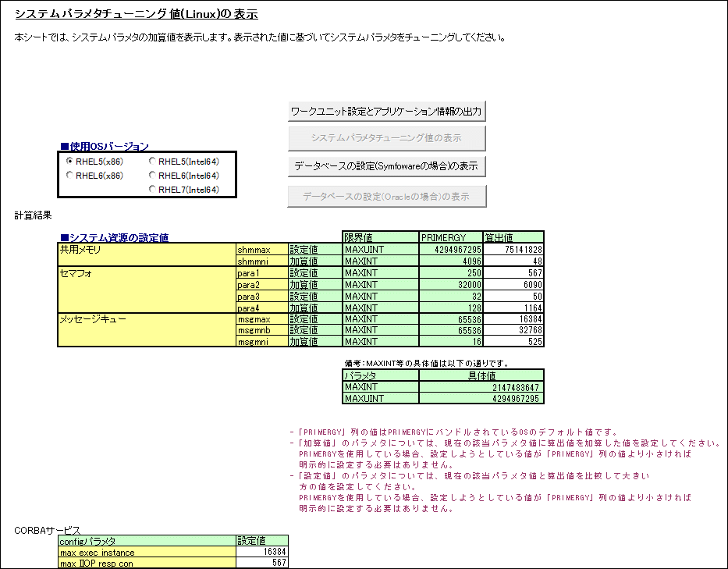Open データベースの設定(Symfowareの場合)の表示
The width and height of the screenshot is (728, 569).
tap(387, 166)
